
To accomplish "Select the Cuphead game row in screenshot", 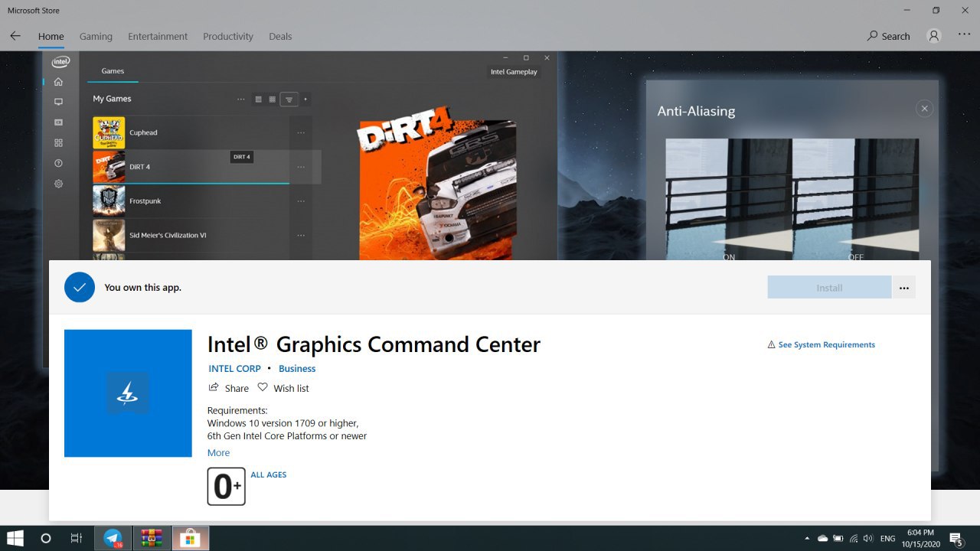I will (x=202, y=132).
